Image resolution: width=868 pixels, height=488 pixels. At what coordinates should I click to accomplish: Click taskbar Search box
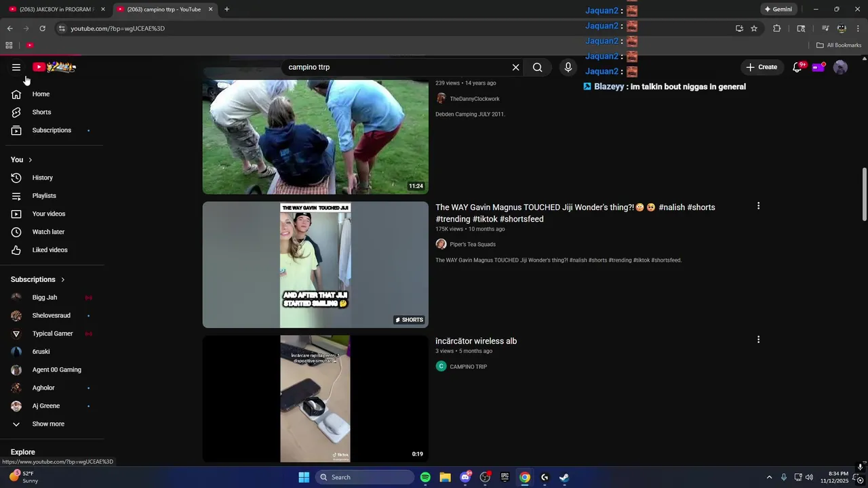pos(366,477)
